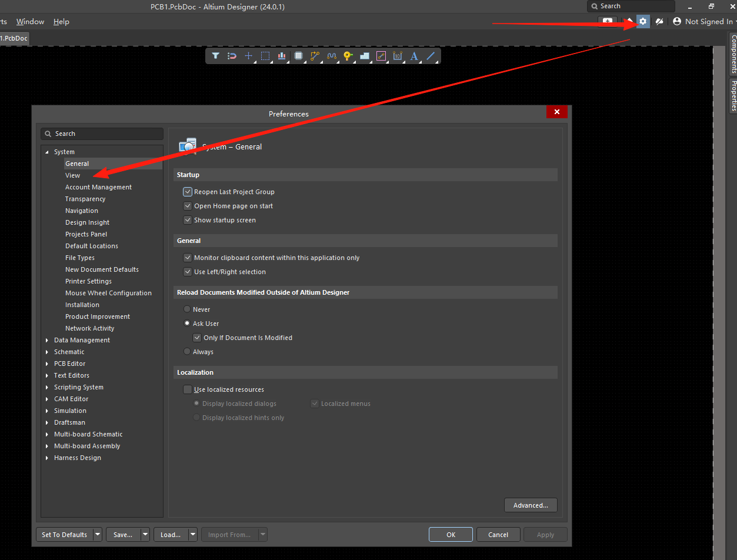Select the Ask User radio button
This screenshot has height=560, width=737.
pyautogui.click(x=187, y=323)
